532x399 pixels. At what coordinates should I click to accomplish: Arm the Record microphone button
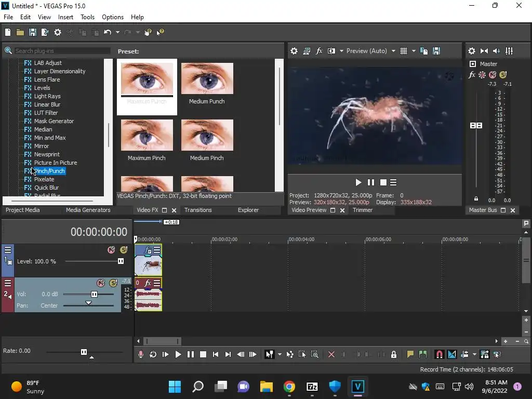140,354
